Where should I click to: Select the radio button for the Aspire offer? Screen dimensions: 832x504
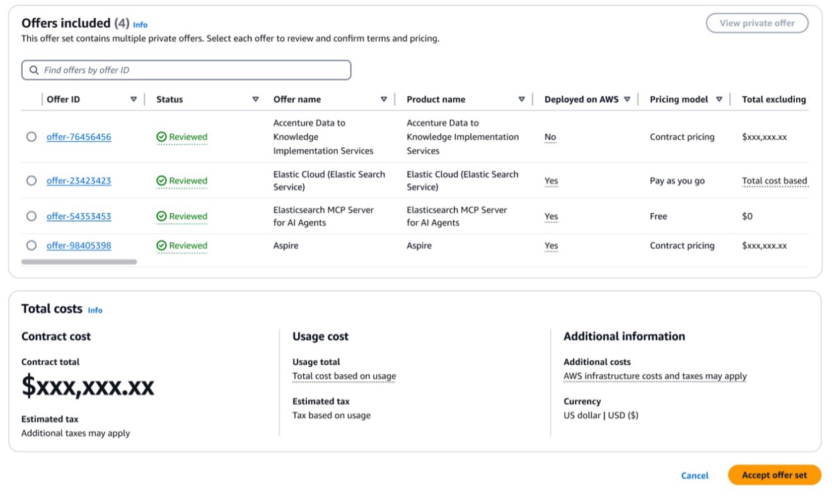pyautogui.click(x=32, y=246)
